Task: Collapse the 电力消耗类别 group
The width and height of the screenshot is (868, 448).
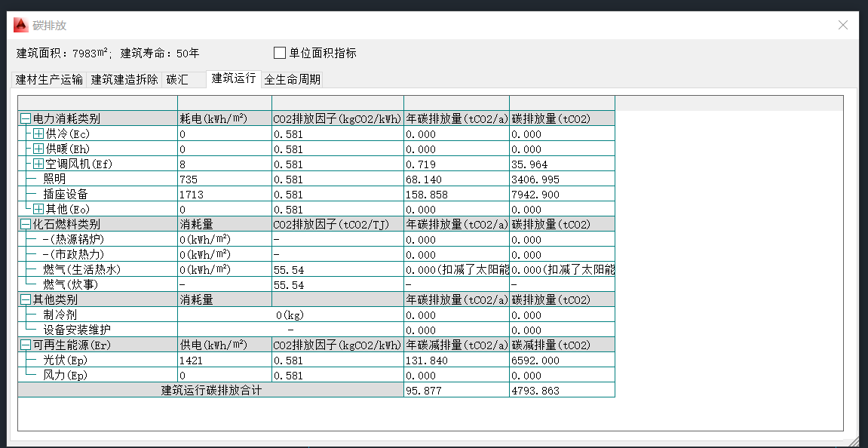Action: (x=26, y=118)
